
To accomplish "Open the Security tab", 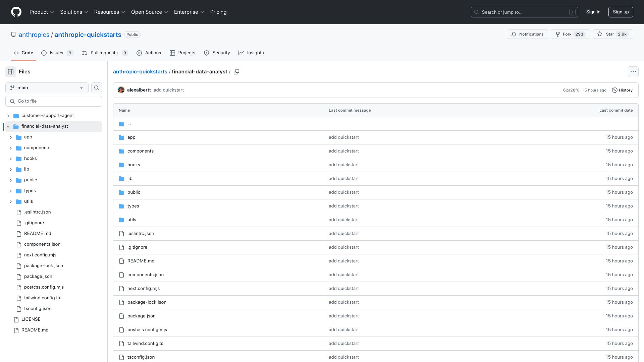I will pyautogui.click(x=217, y=53).
